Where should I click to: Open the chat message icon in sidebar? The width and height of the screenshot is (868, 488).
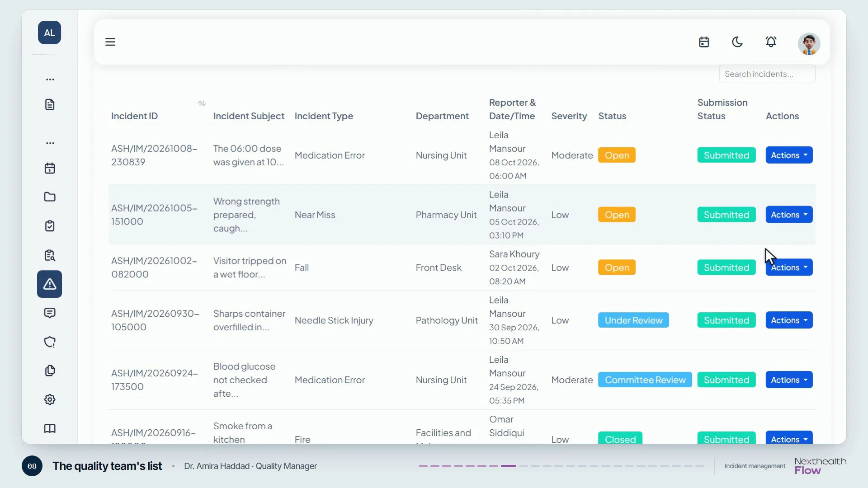50,313
